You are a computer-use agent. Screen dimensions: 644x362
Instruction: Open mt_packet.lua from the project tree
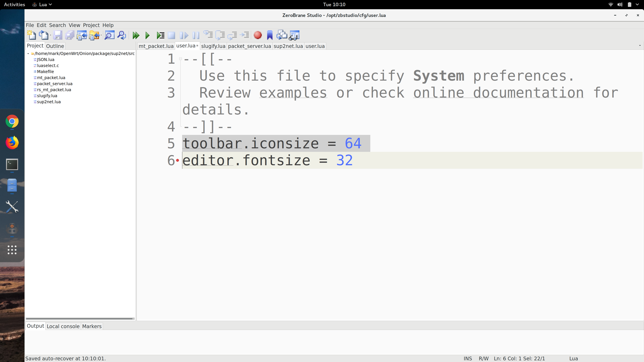(51, 77)
